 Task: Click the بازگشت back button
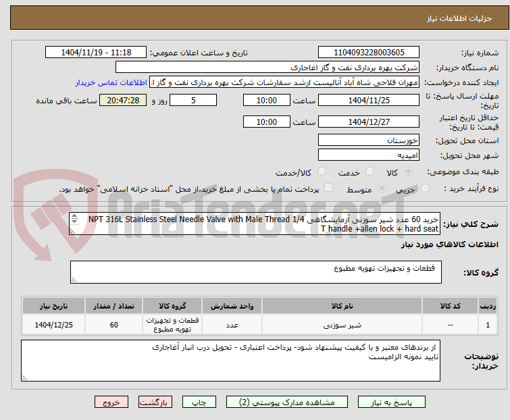155,402
